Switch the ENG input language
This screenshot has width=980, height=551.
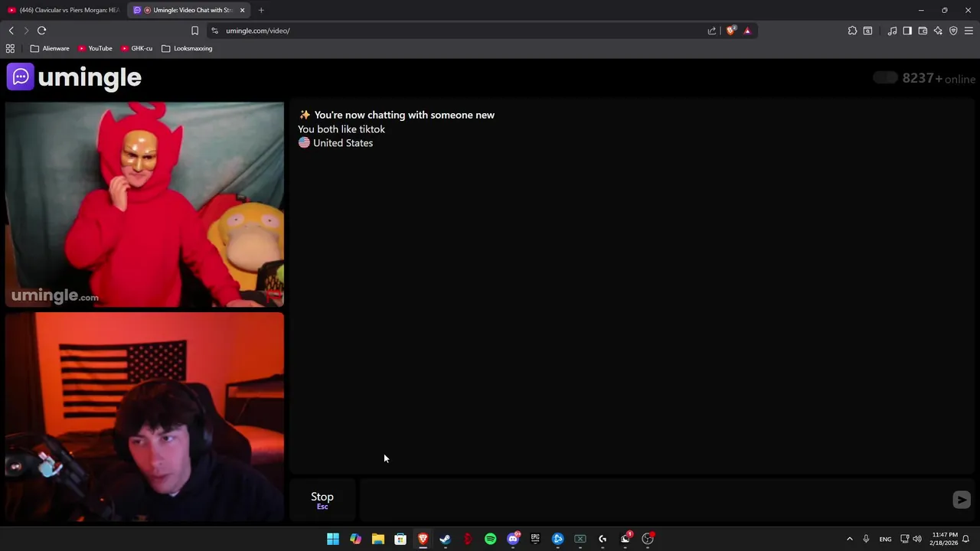(x=885, y=539)
